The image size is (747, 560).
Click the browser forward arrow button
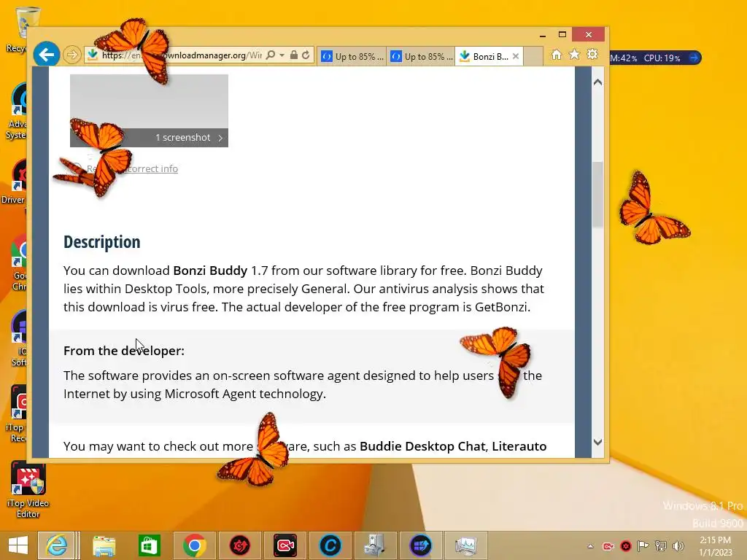(72, 55)
